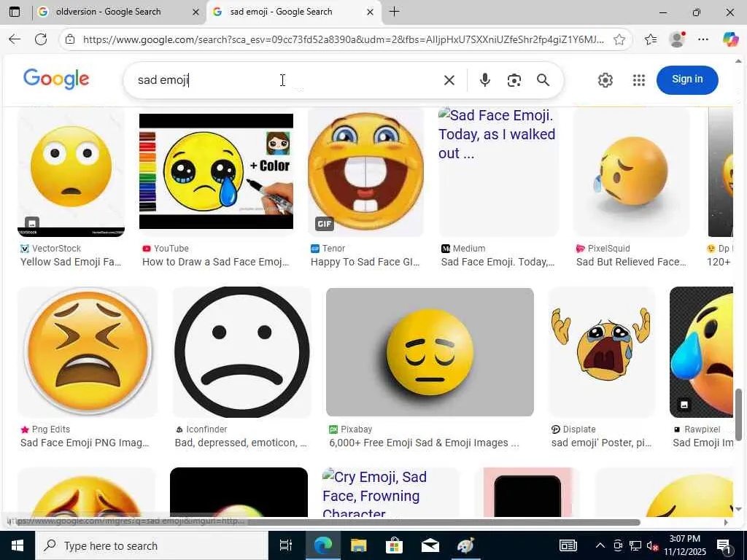Go back to previous page
The image size is (747, 560).
pyautogui.click(x=15, y=39)
